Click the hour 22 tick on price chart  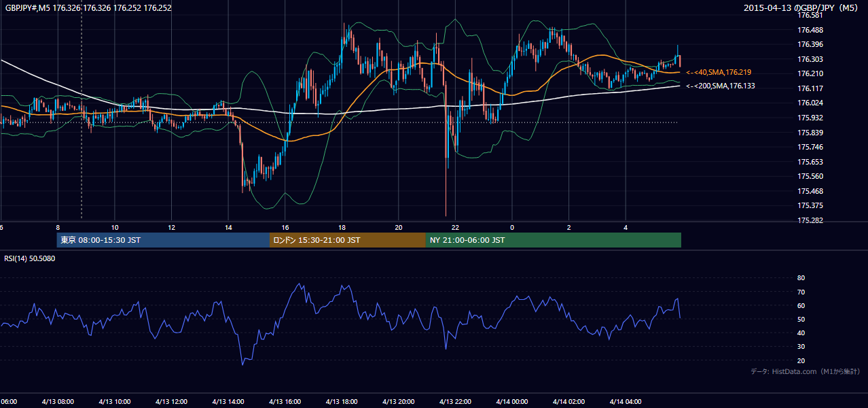point(455,227)
